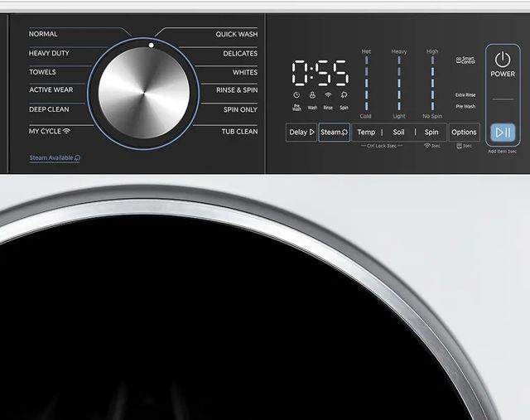
Task: Click the Cold temperature label
Action: point(365,116)
